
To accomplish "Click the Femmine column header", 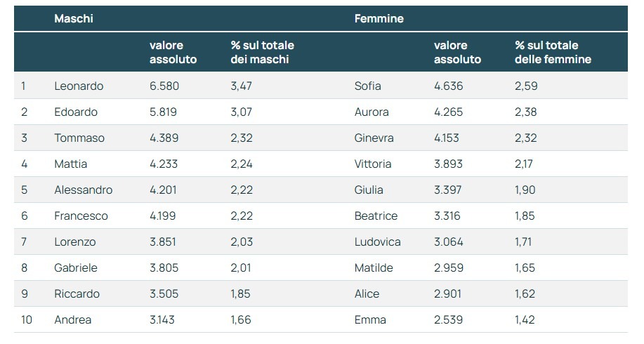I will [379, 19].
